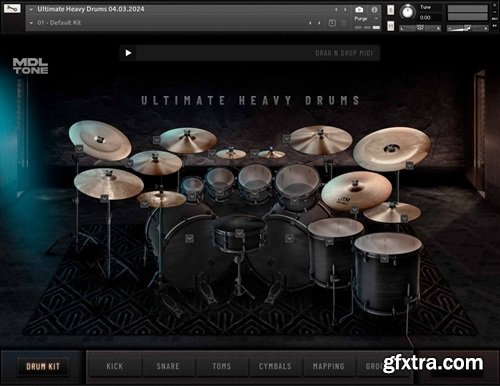This screenshot has height=386, width=500.
Task: Switch to the SNARE tab
Action: pos(168,366)
